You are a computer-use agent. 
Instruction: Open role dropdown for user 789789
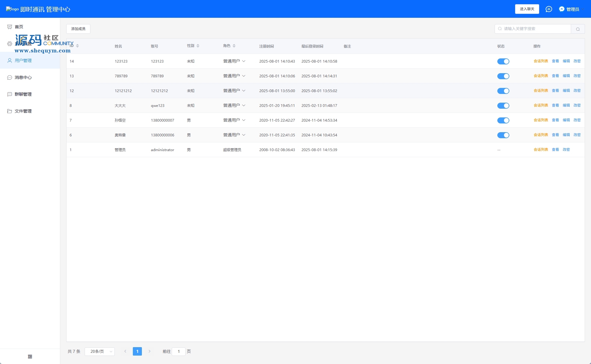coord(234,76)
